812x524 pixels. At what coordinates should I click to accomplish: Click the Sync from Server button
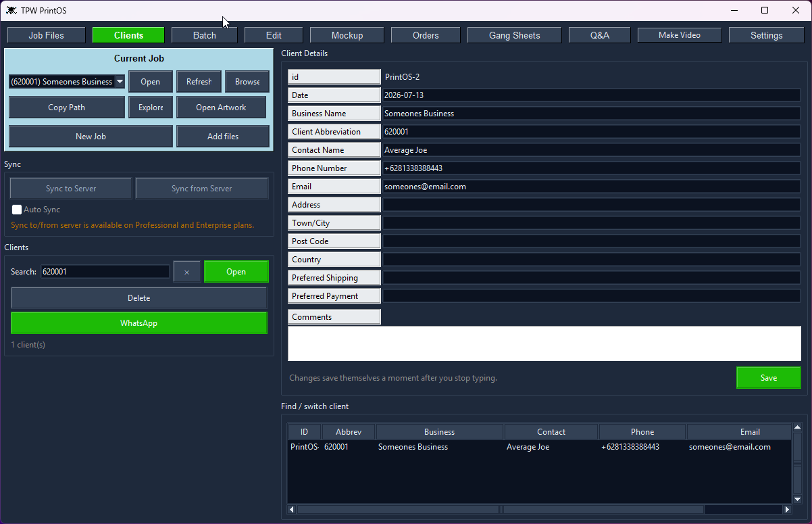202,189
